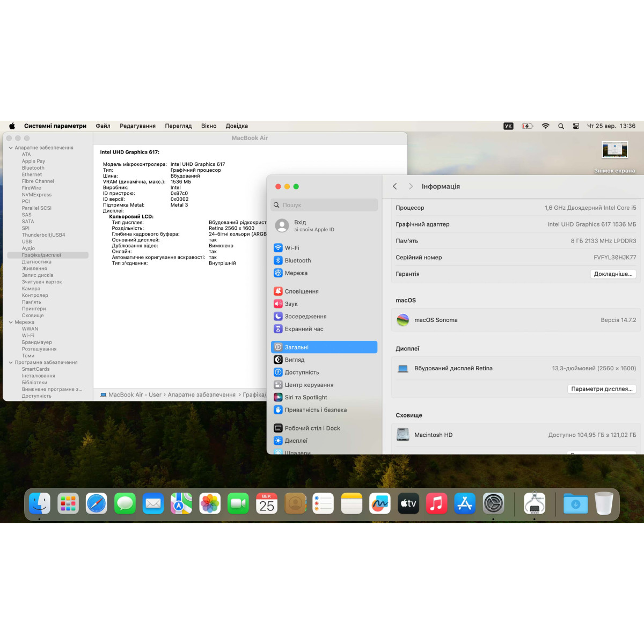This screenshot has width=644, height=644.
Task: Open Reminders in the Dock
Action: click(x=323, y=503)
